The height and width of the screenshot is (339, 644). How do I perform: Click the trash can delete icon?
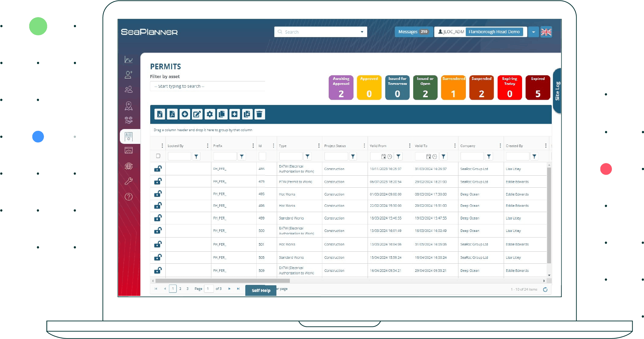(259, 114)
